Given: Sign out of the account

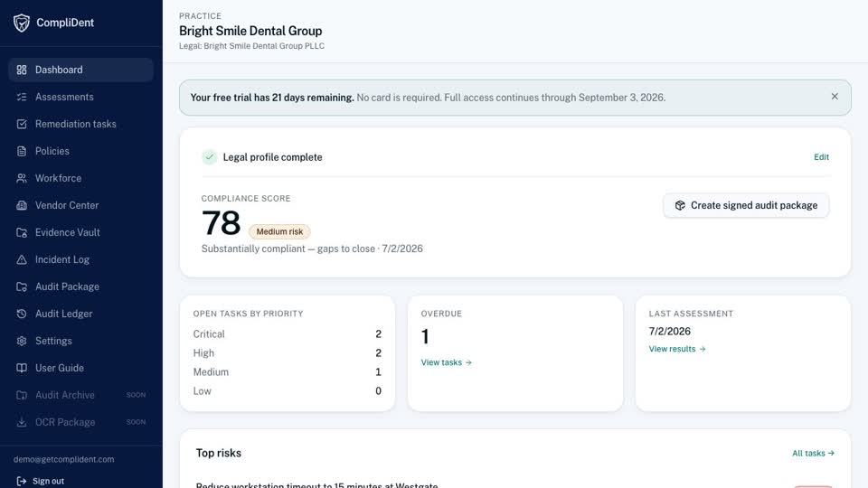Looking at the screenshot, I should (x=41, y=482).
